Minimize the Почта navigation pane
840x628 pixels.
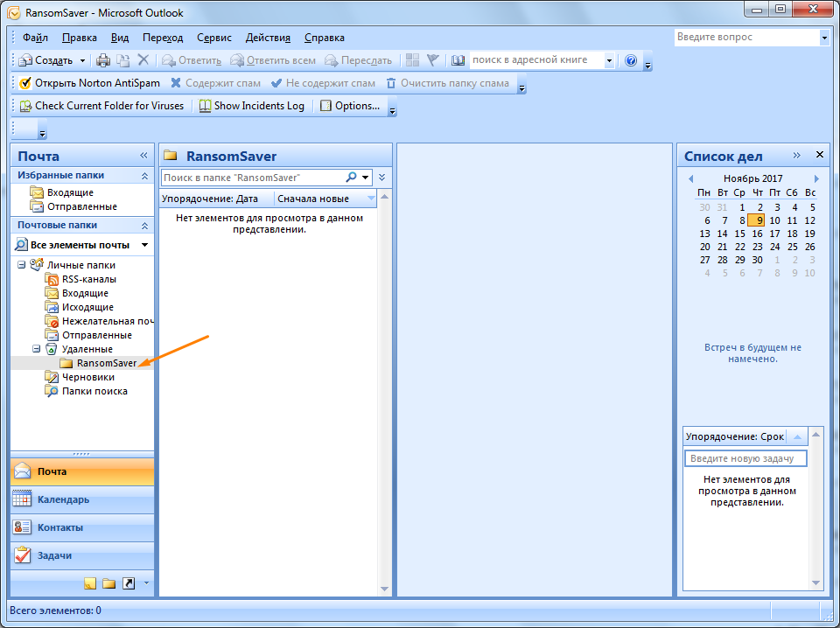click(x=143, y=156)
